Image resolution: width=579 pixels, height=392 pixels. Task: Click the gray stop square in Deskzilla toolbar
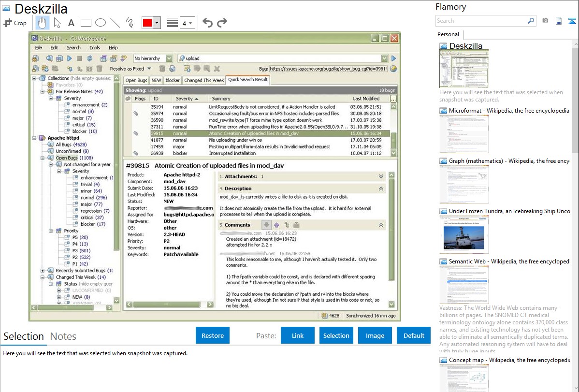pyautogui.click(x=79, y=58)
